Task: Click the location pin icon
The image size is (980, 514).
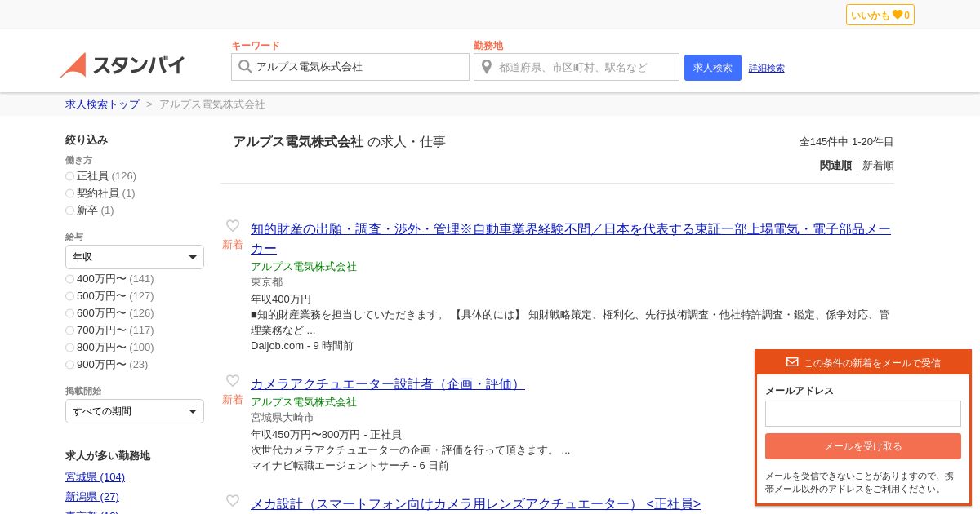Action: (487, 67)
